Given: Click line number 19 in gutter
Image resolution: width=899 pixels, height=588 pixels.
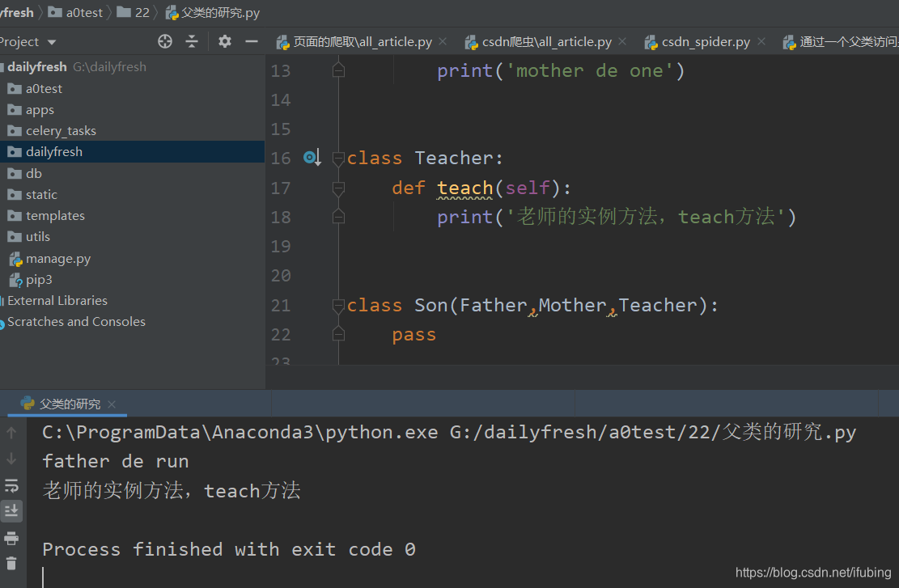Looking at the screenshot, I should click(281, 247).
